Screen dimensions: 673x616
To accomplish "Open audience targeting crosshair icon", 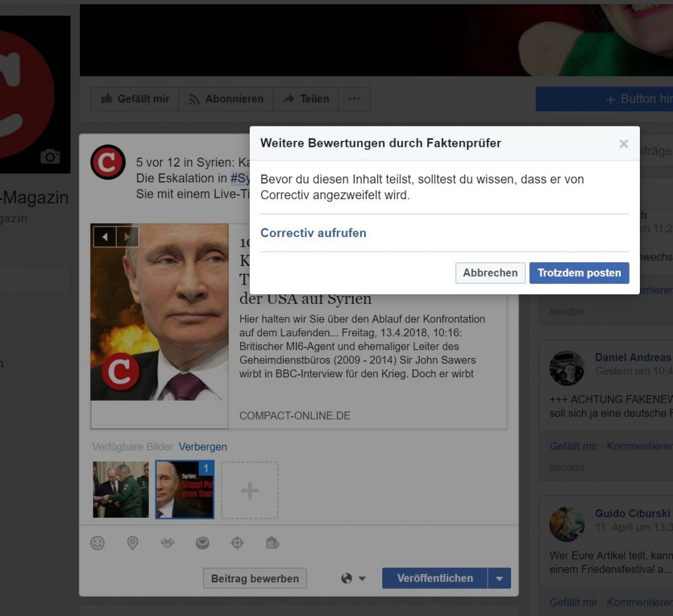I will [x=237, y=543].
